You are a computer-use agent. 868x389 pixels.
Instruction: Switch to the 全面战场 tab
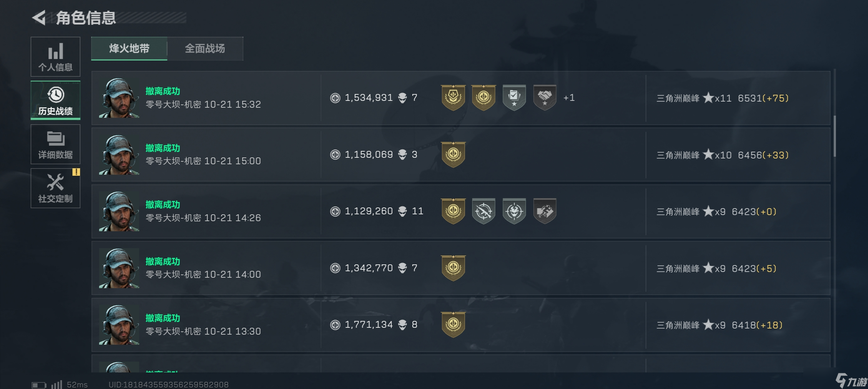click(x=205, y=49)
